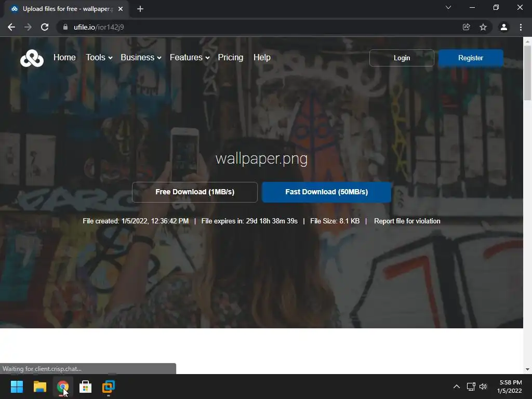Restore down the Chrome window
The width and height of the screenshot is (532, 399).
pyautogui.click(x=496, y=7)
